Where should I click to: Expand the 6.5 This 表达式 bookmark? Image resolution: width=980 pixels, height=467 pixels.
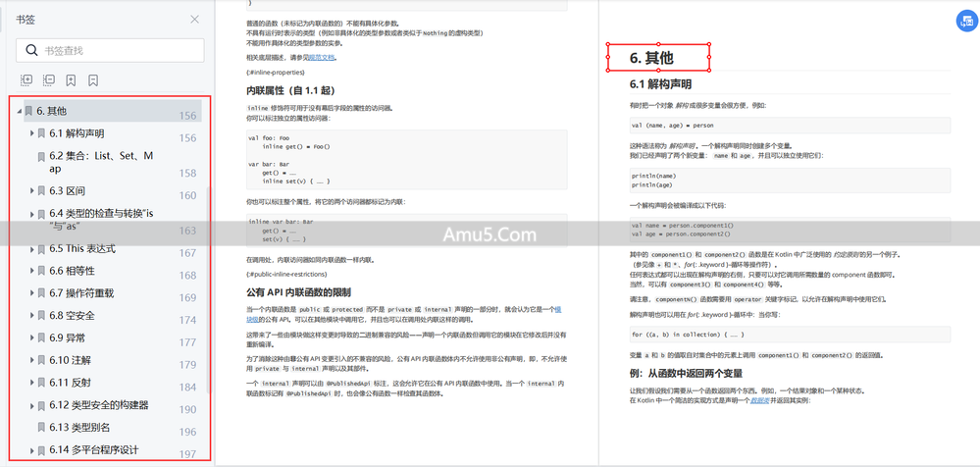click(x=31, y=249)
